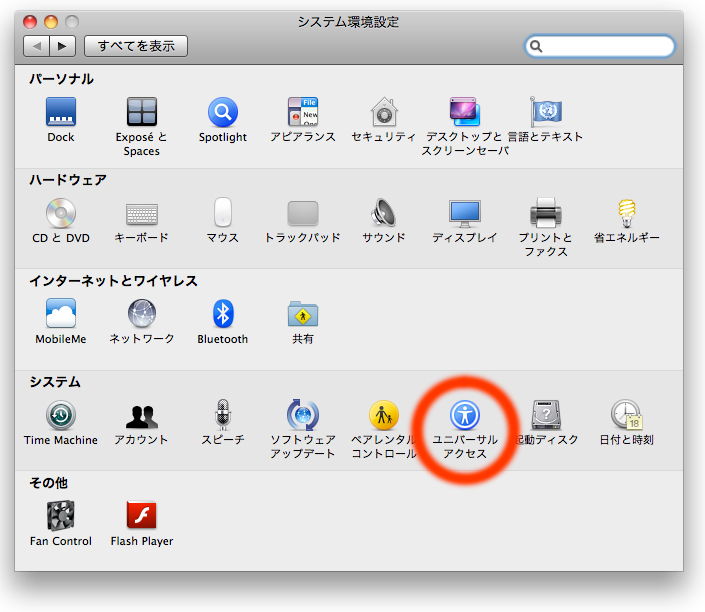Viewport: 705px width, 612px height.
Task: Click the search field in toolbar
Action: (600, 46)
